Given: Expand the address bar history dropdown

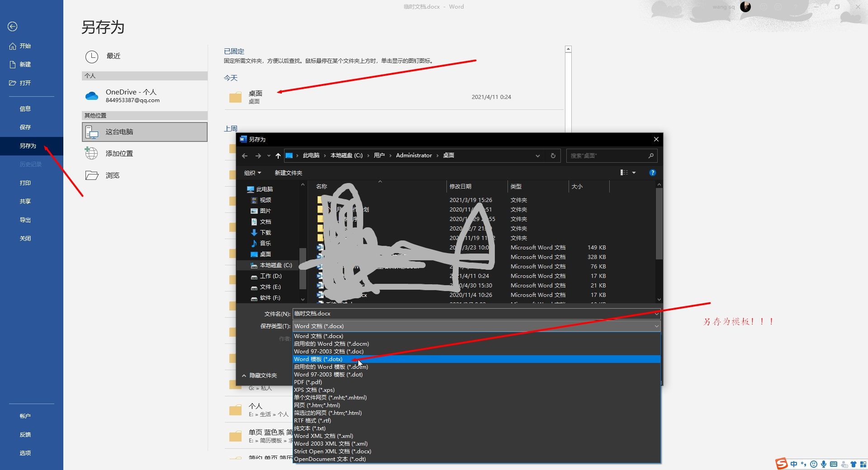Looking at the screenshot, I should 538,156.
